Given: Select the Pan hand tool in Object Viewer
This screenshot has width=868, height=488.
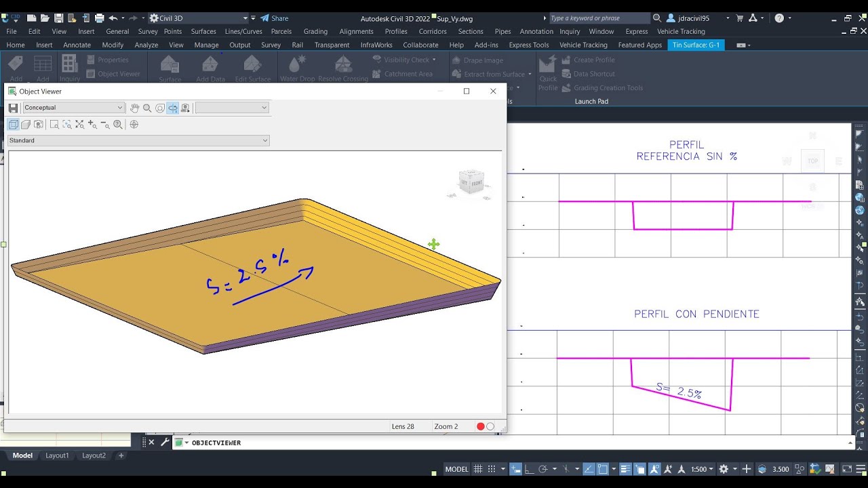Looking at the screenshot, I should coord(134,108).
